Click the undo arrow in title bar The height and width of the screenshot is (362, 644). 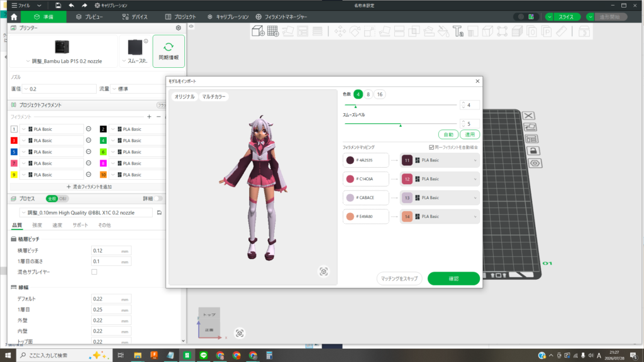pyautogui.click(x=72, y=5)
